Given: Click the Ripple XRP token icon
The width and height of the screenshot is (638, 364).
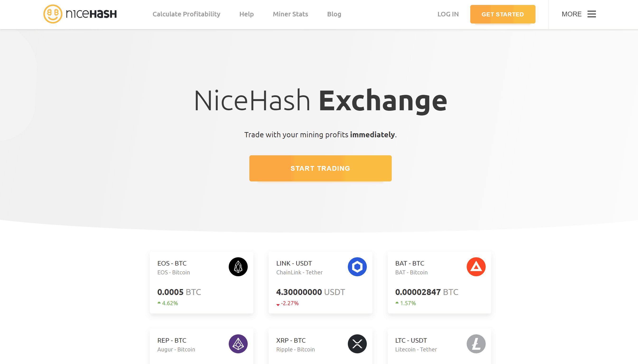Looking at the screenshot, I should pos(357,343).
